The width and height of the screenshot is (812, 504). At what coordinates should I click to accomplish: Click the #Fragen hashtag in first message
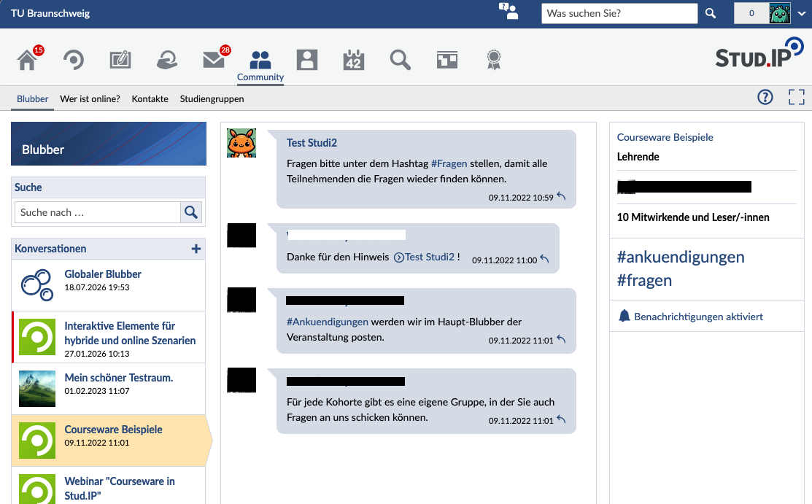pos(449,163)
